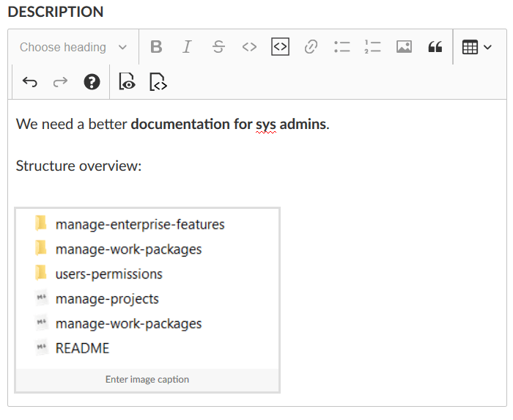Switch to Markdown source mode
This screenshot has height=420, width=513.
coord(158,82)
